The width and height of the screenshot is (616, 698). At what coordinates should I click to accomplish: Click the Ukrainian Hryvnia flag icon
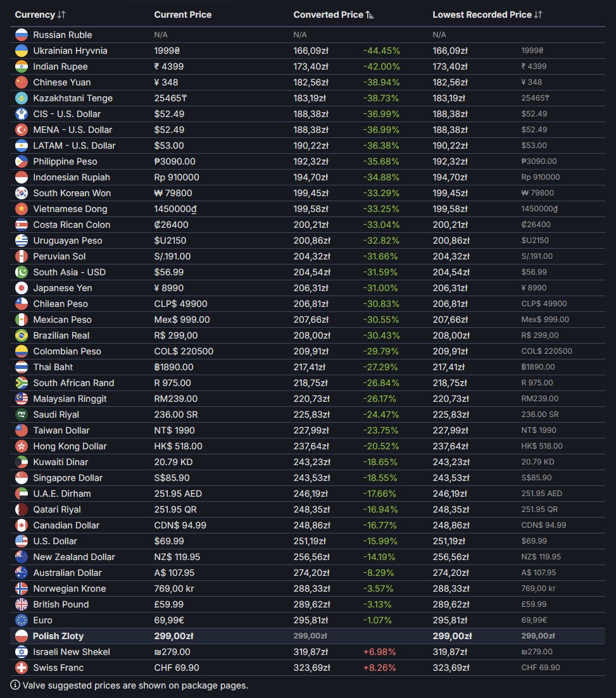pos(22,51)
